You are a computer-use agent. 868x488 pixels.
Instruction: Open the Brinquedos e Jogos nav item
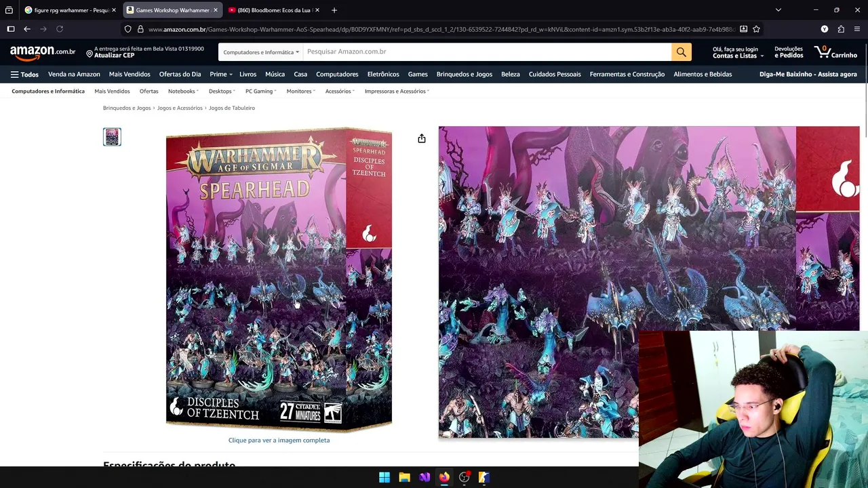click(465, 75)
